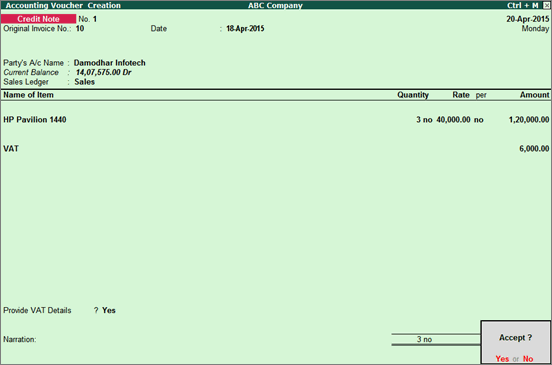The width and height of the screenshot is (552, 365).
Task: Click No in the Accept prompt
Action: pos(528,359)
